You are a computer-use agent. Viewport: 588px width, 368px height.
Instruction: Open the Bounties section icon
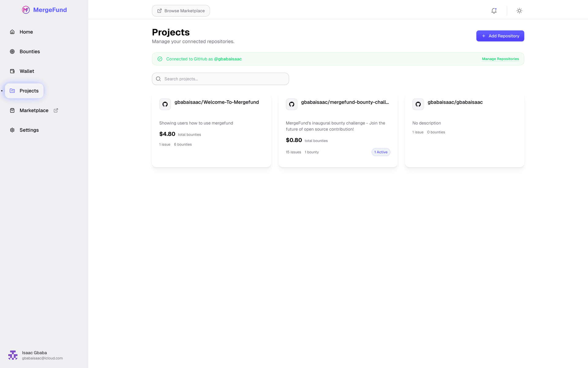[x=12, y=51]
